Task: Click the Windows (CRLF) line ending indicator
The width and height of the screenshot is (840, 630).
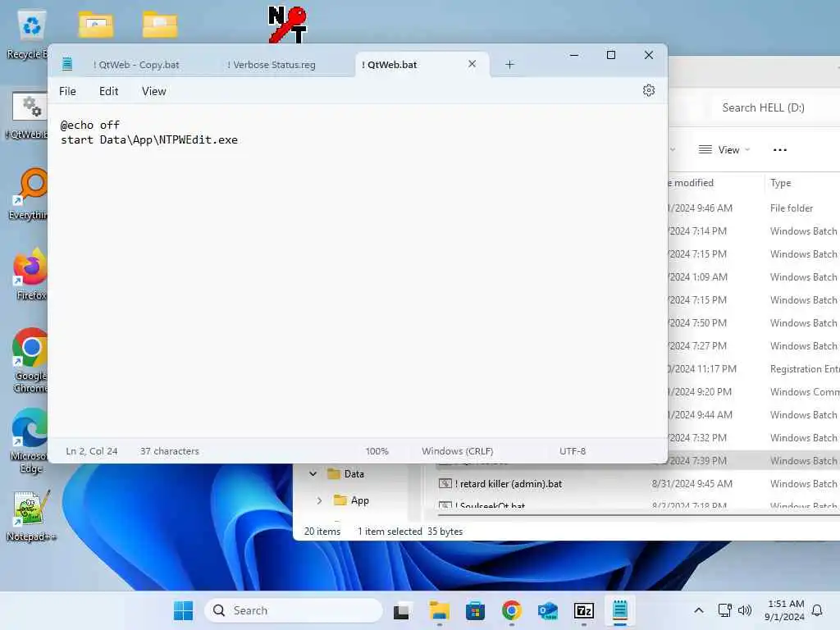Action: pyautogui.click(x=457, y=451)
